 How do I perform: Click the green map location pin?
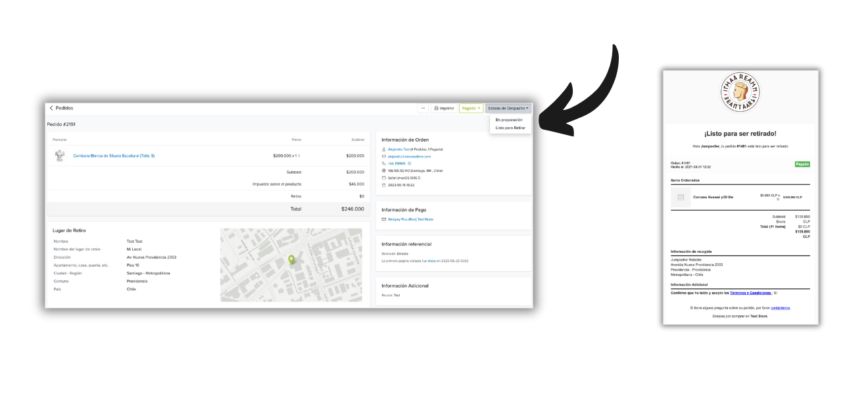click(x=291, y=260)
